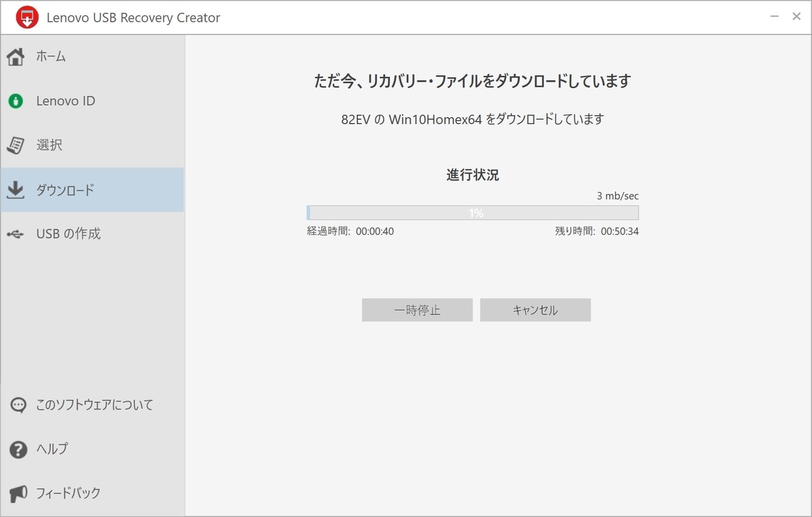Click the green Lenovo ID icon
Screen dimensions: 812x517
coord(16,102)
